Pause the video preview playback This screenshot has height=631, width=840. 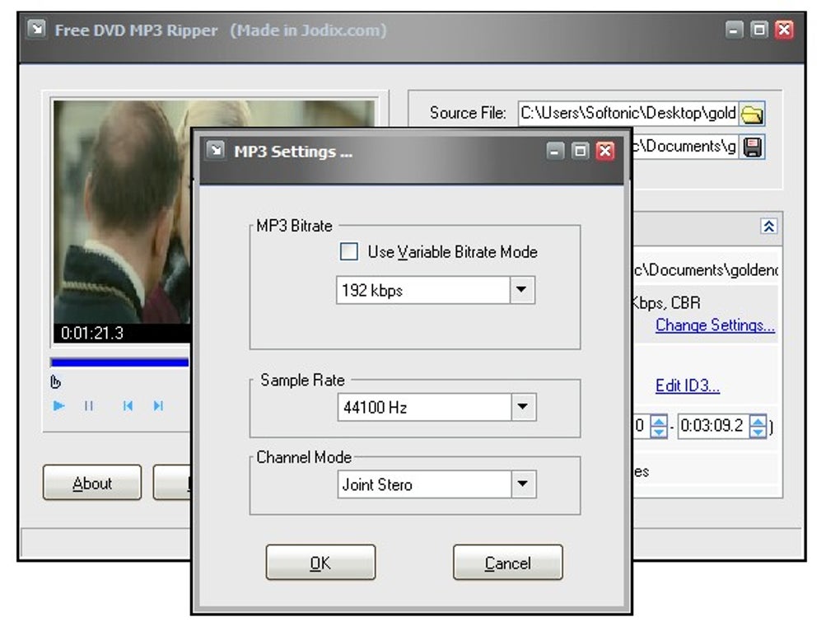click(89, 405)
